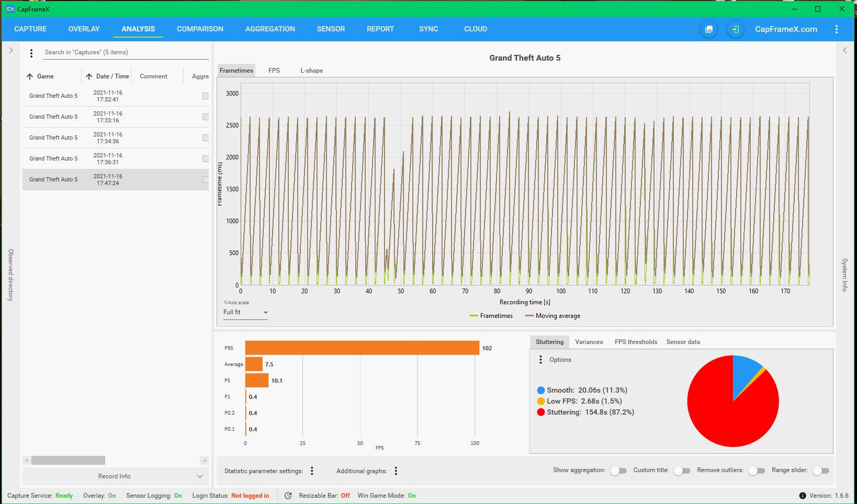Screen dimensions: 857x504
Task: Expand the Record Info panel
Action: pos(115,476)
